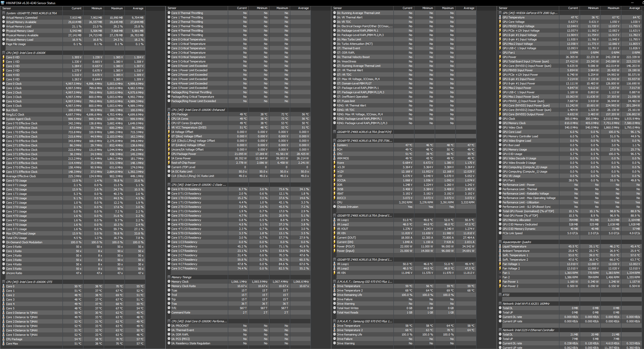Select the Network: Intel Wi-Fi 6 AX201 group header

[x=525, y=304]
